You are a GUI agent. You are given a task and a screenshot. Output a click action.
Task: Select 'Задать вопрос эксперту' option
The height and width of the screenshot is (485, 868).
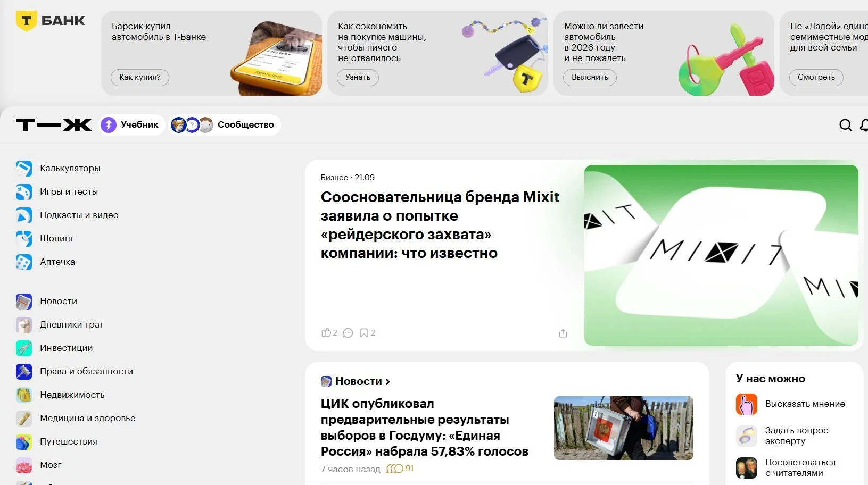[782, 436]
